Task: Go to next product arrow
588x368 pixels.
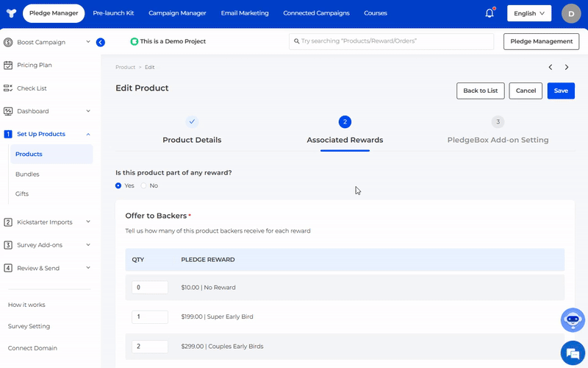Action: click(x=566, y=68)
